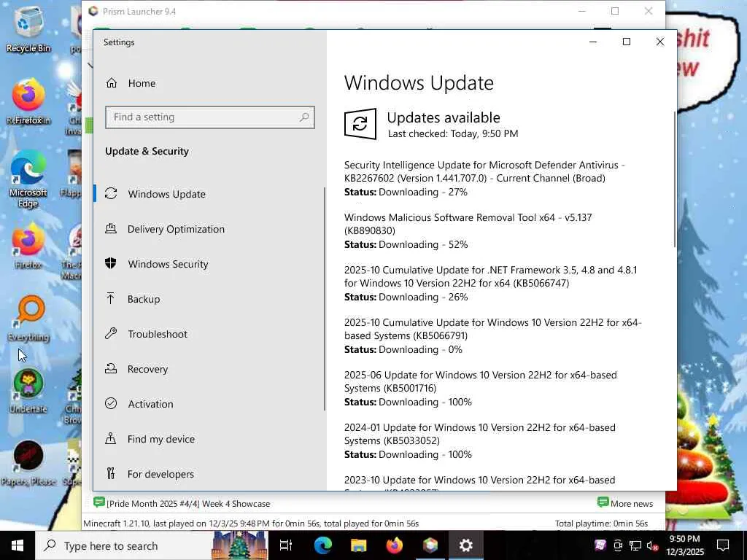This screenshot has width=747, height=560.
Task: Open For developers page
Action: (160, 474)
